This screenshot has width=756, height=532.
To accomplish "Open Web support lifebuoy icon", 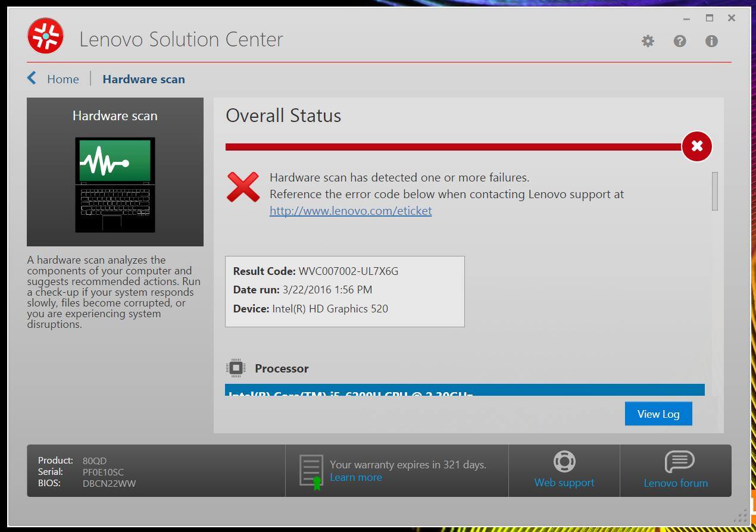I will point(564,462).
